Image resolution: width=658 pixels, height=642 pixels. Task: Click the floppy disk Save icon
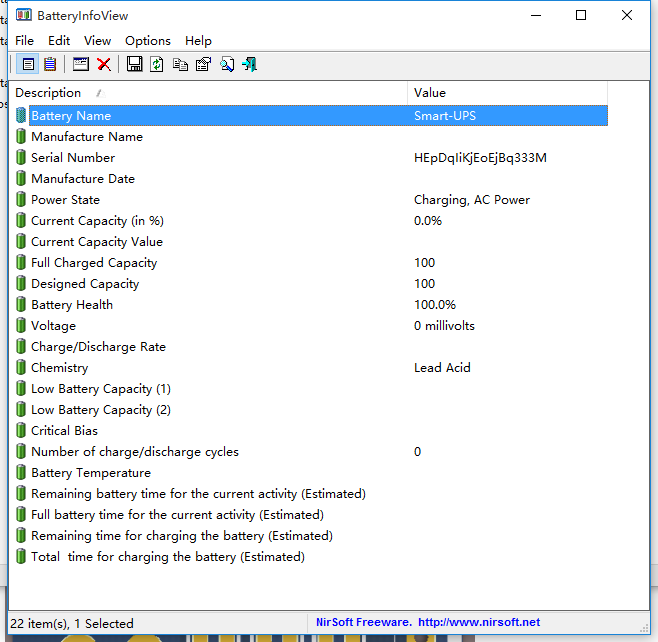pos(134,64)
